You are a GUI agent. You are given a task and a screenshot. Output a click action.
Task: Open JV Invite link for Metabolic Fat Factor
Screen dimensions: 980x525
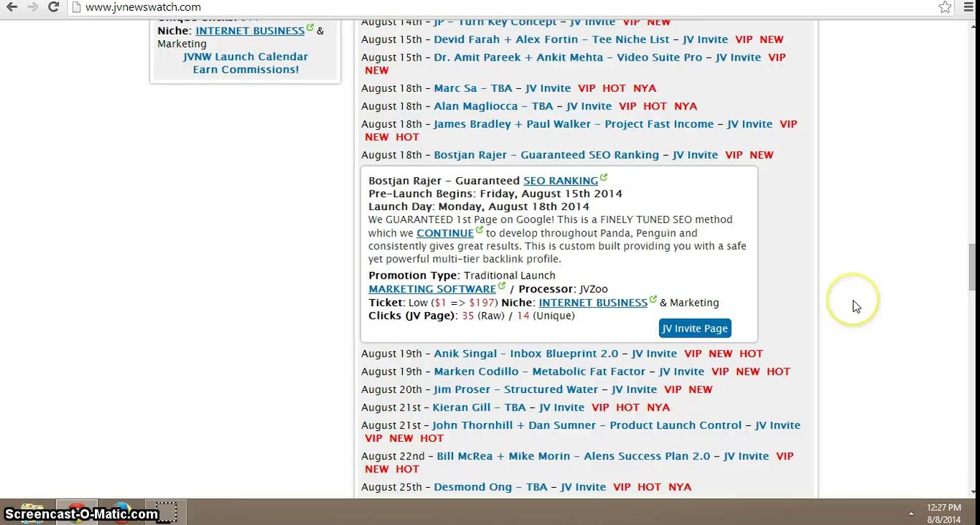pyautogui.click(x=682, y=372)
